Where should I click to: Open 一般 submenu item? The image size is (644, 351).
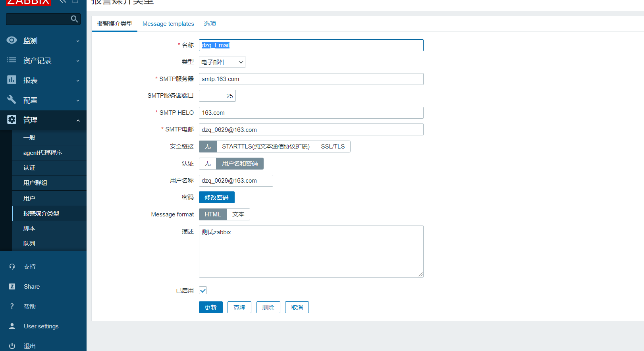point(49,138)
